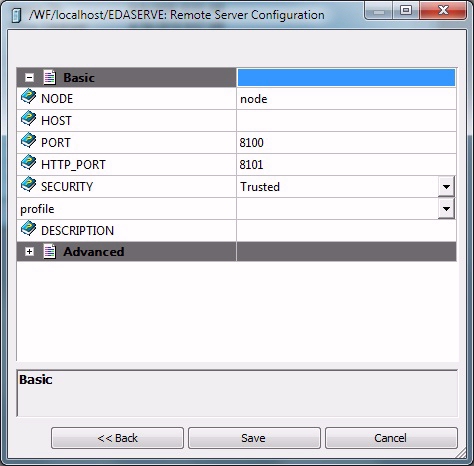
Task: Click the window title bar server icon
Action: tap(16, 15)
